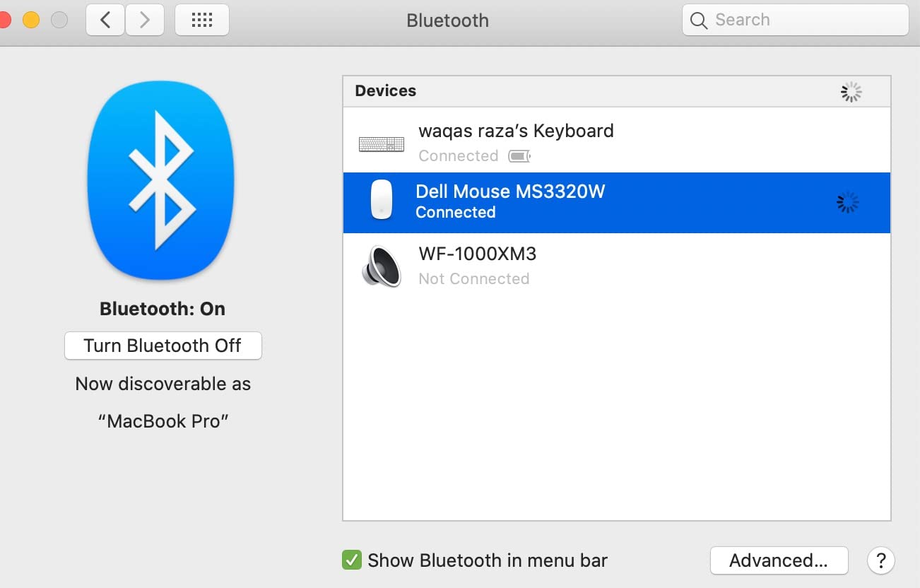Click the WF-1000XM3 speaker icon
920x588 pixels.
click(x=382, y=266)
